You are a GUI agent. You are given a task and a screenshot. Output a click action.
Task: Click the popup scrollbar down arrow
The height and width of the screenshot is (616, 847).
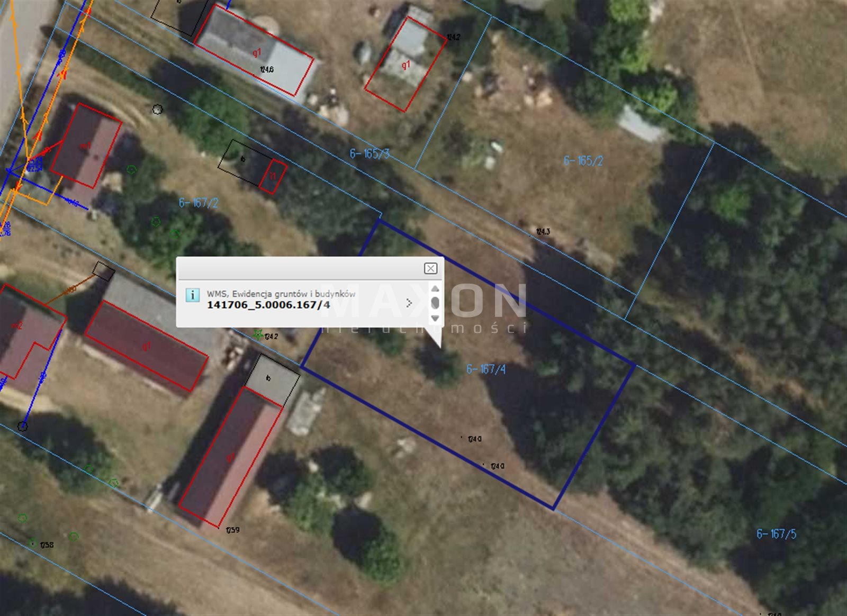pyautogui.click(x=435, y=318)
